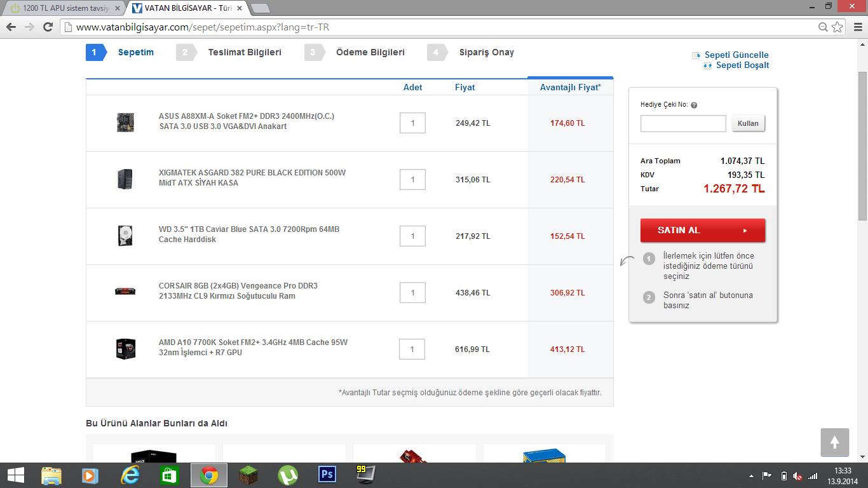Image resolution: width=868 pixels, height=488 pixels.
Task: Bookmark this page with the star icon
Action: pos(837,27)
